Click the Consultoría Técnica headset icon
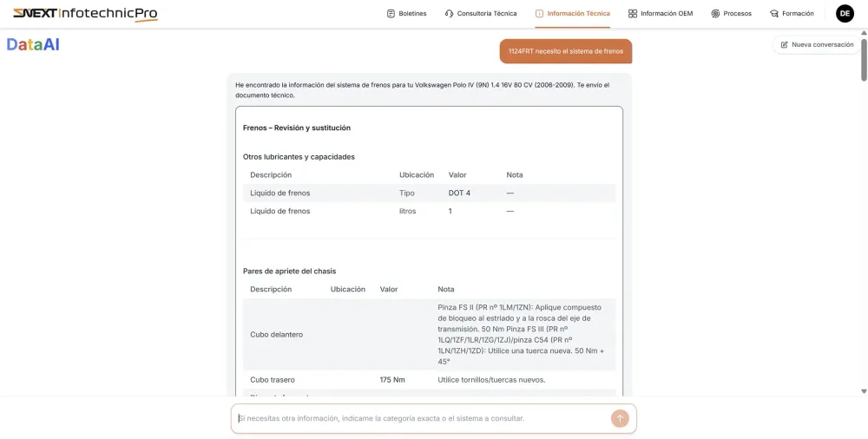 click(x=449, y=14)
